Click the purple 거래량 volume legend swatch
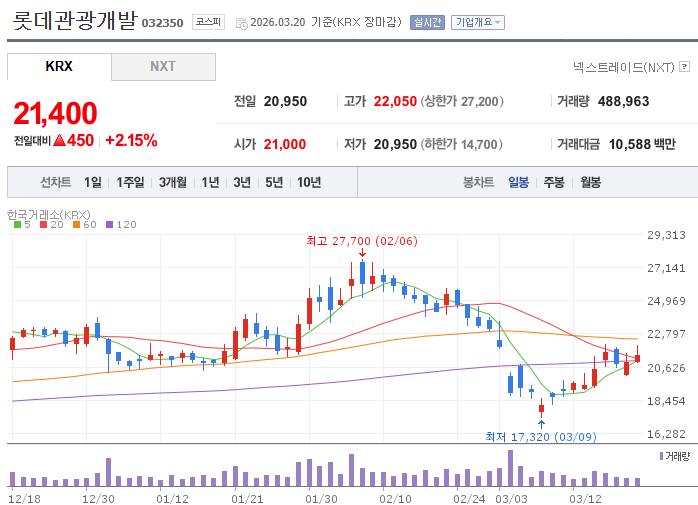 (661, 456)
